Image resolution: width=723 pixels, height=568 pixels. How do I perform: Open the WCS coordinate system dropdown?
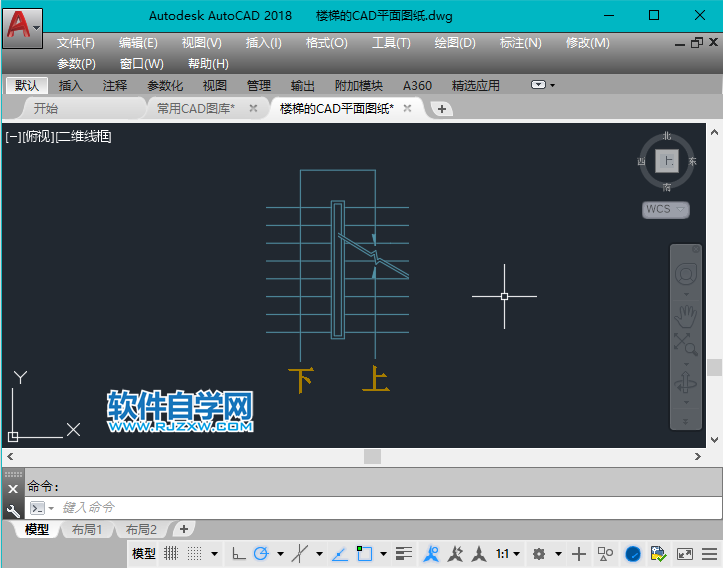coord(666,209)
